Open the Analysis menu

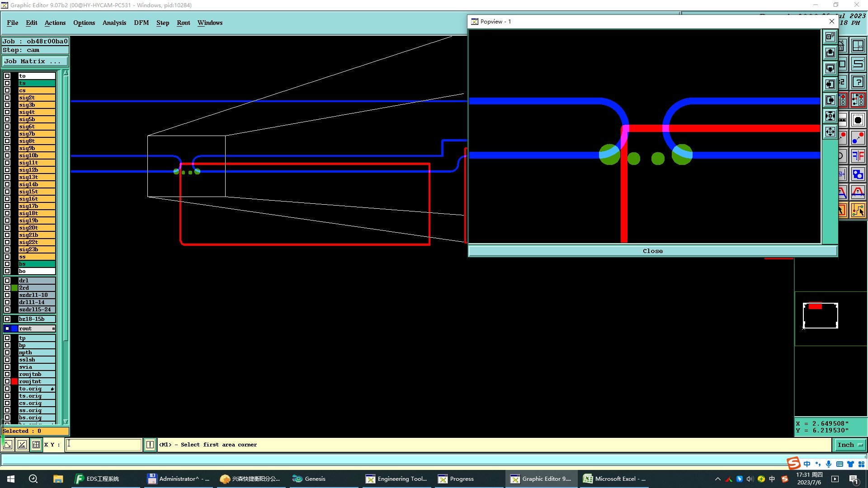pyautogui.click(x=114, y=23)
